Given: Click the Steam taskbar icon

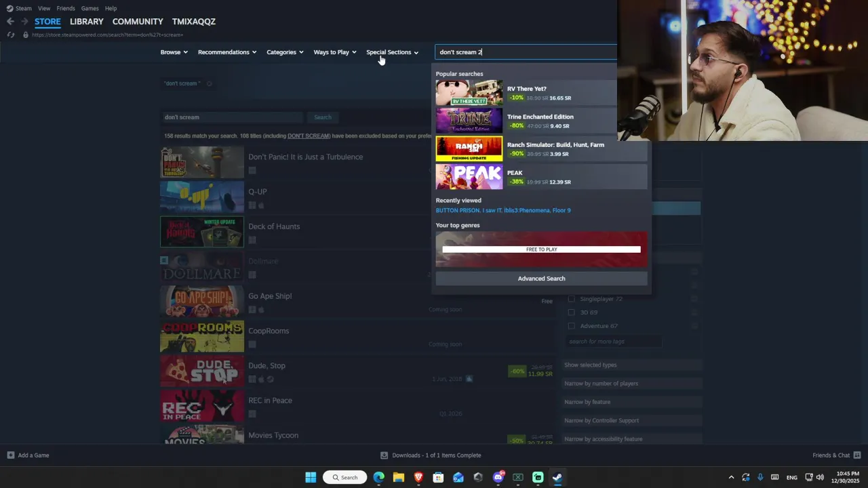Looking at the screenshot, I should tap(557, 477).
